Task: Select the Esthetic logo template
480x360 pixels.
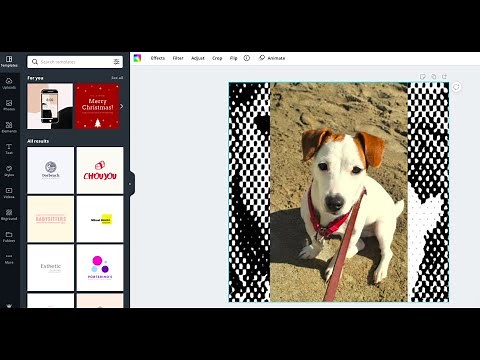Action: click(x=51, y=268)
